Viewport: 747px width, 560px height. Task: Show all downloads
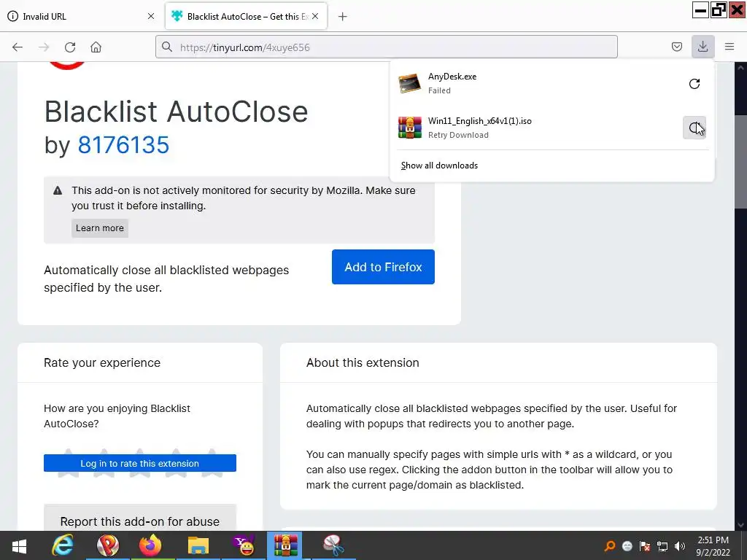coord(439,166)
